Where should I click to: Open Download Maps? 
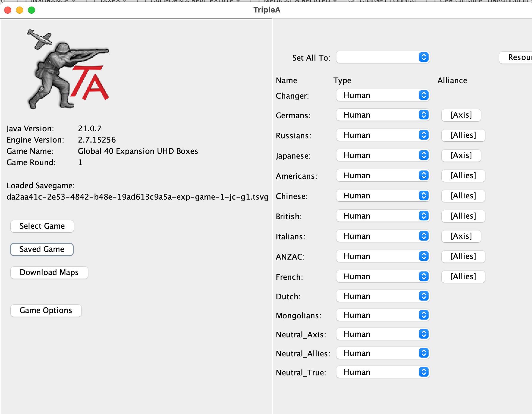coord(49,272)
